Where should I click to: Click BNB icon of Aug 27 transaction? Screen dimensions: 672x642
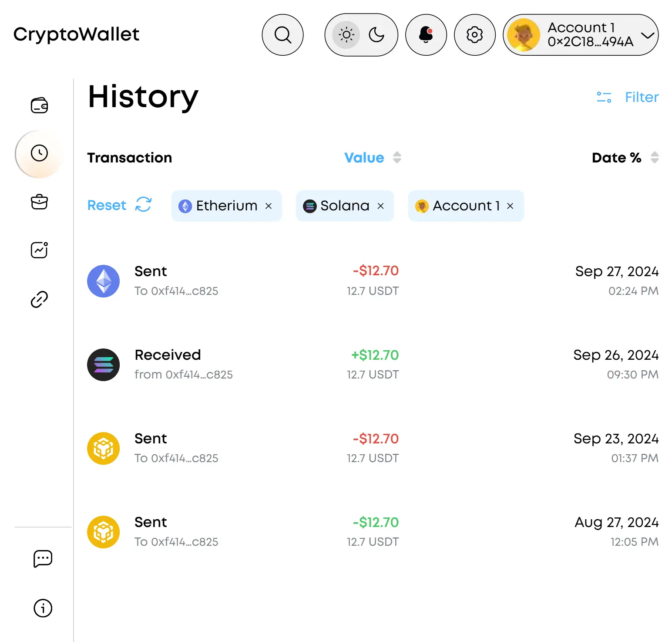coord(104,532)
